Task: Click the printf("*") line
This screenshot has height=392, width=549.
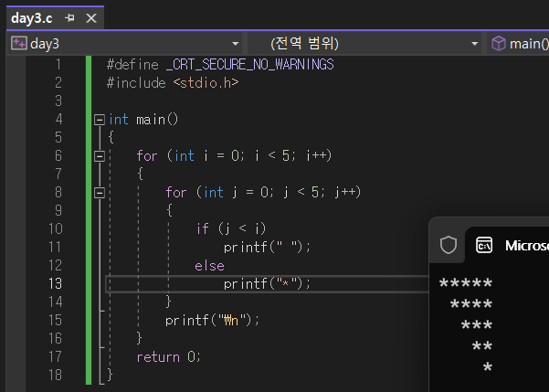Action: pyautogui.click(x=267, y=284)
